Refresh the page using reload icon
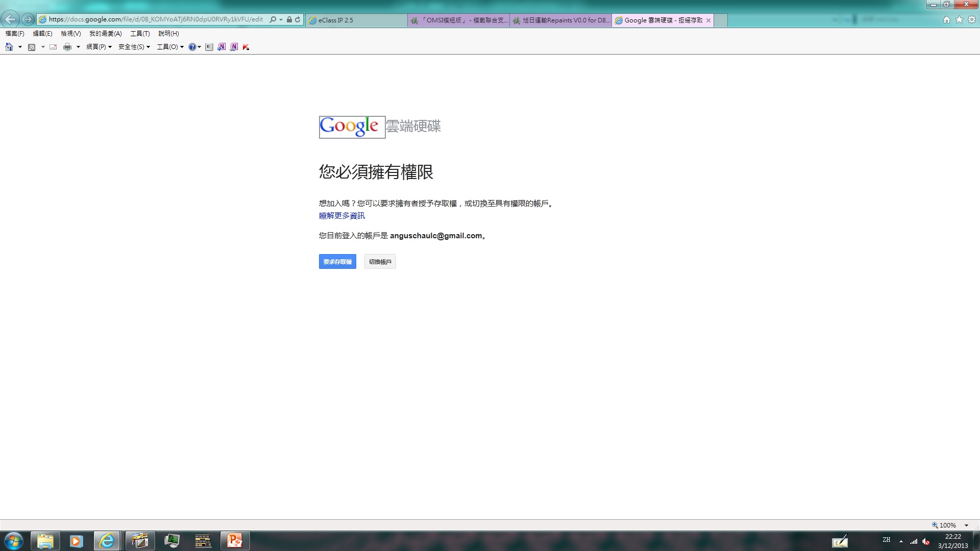Viewport: 980px width, 551px height. click(x=298, y=19)
